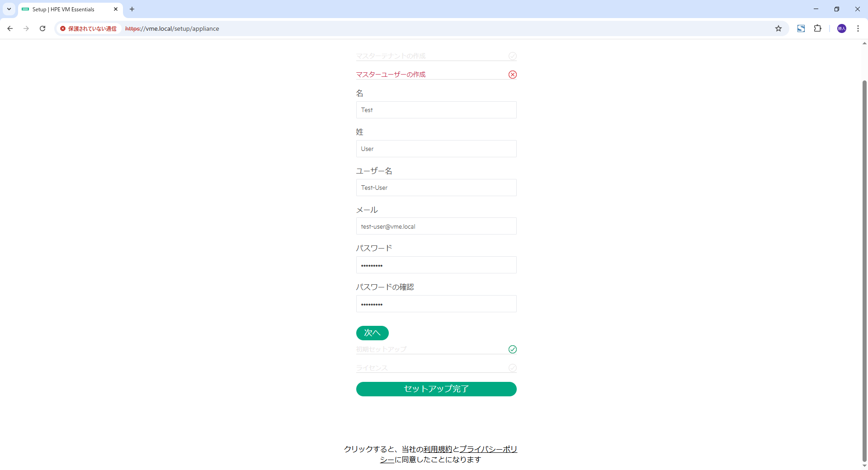Image resolution: width=868 pixels, height=470 pixels.
Task: Open the プライバシーポリシー link
Action: click(x=488, y=449)
